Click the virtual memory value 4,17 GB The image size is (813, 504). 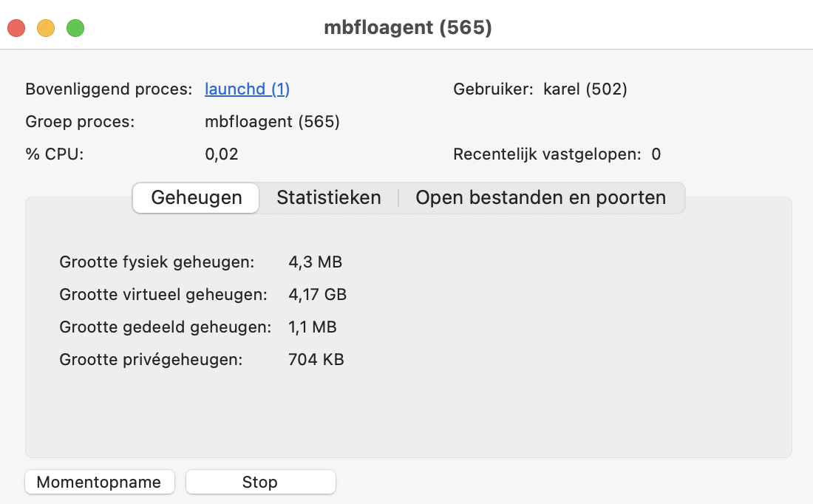click(318, 295)
